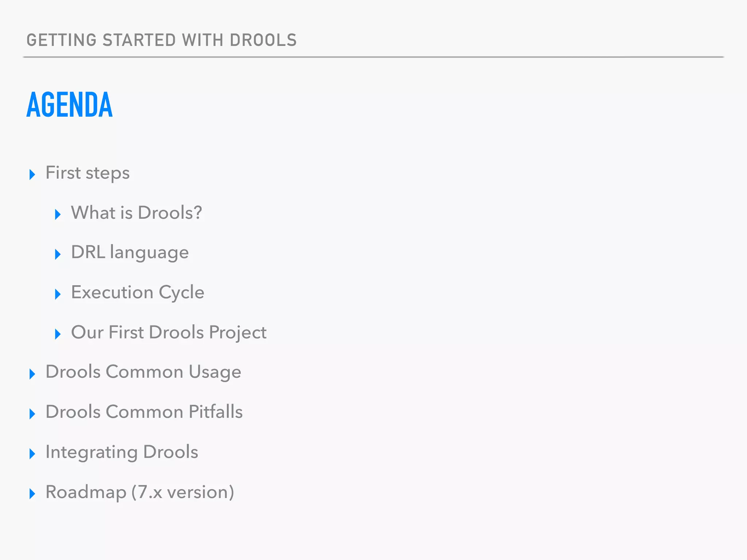Image resolution: width=747 pixels, height=560 pixels.
Task: Click the Drools Common Usage text
Action: (x=143, y=372)
